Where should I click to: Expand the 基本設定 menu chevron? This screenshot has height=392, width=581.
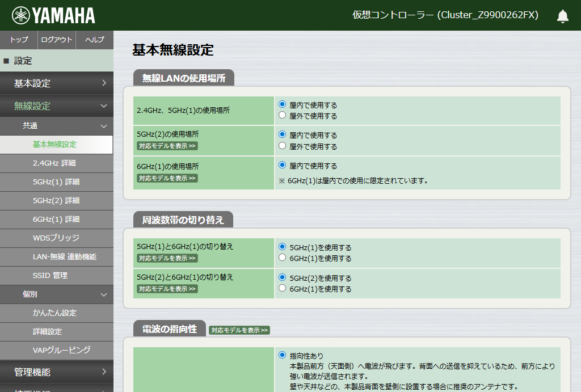104,83
